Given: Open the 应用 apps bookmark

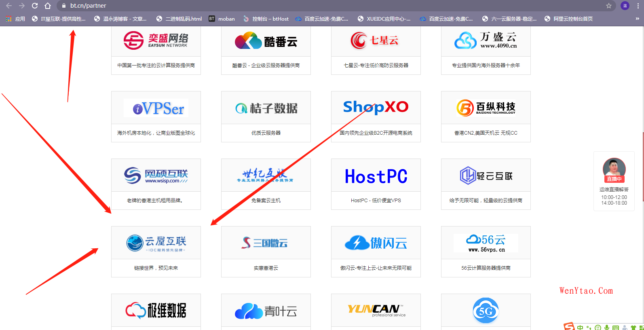Looking at the screenshot, I should pos(15,19).
